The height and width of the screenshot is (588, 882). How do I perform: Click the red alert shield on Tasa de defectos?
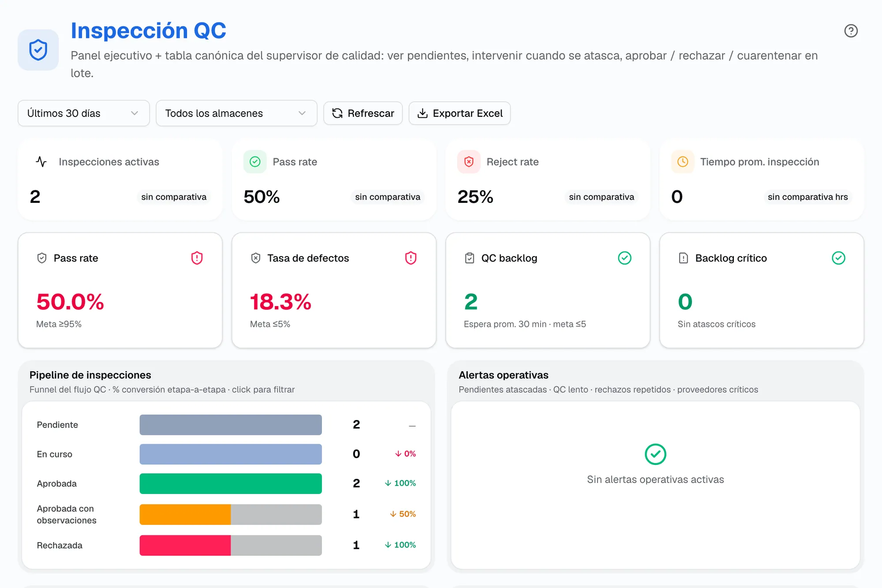pos(411,258)
